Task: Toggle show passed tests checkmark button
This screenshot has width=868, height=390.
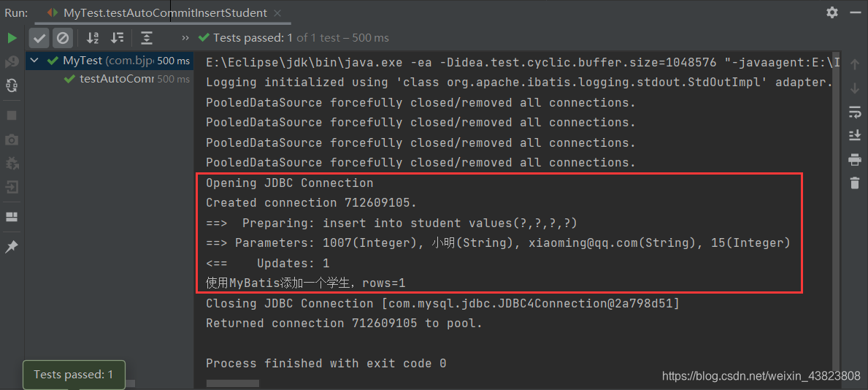Action: pyautogui.click(x=40, y=38)
